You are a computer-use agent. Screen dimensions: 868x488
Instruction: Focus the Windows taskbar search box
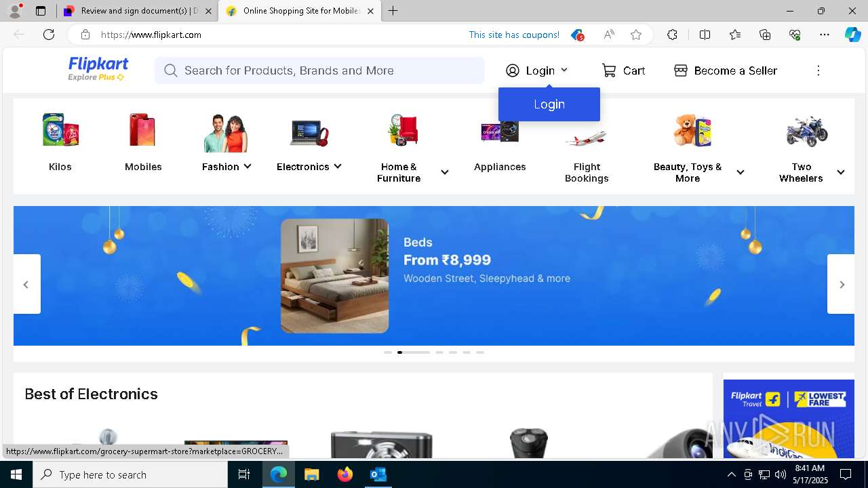(130, 474)
